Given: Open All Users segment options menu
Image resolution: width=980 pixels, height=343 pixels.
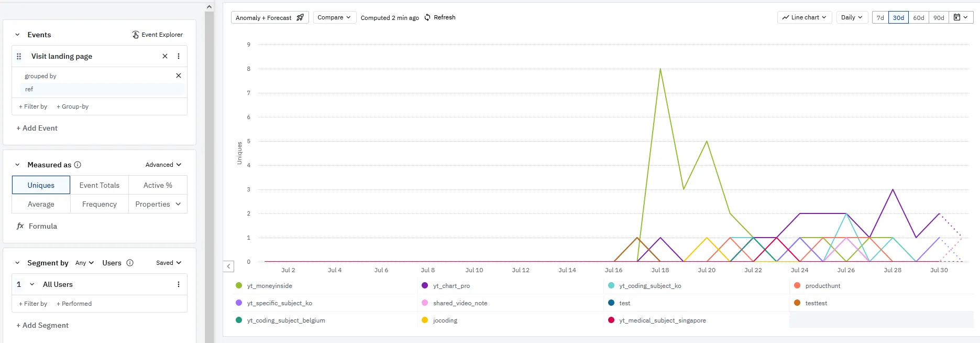Looking at the screenshot, I should [179, 284].
